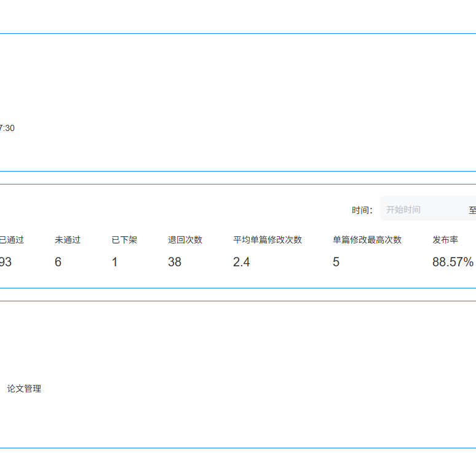This screenshot has height=476, width=476.
Task: Click the 至 date range separator
Action: (x=472, y=210)
